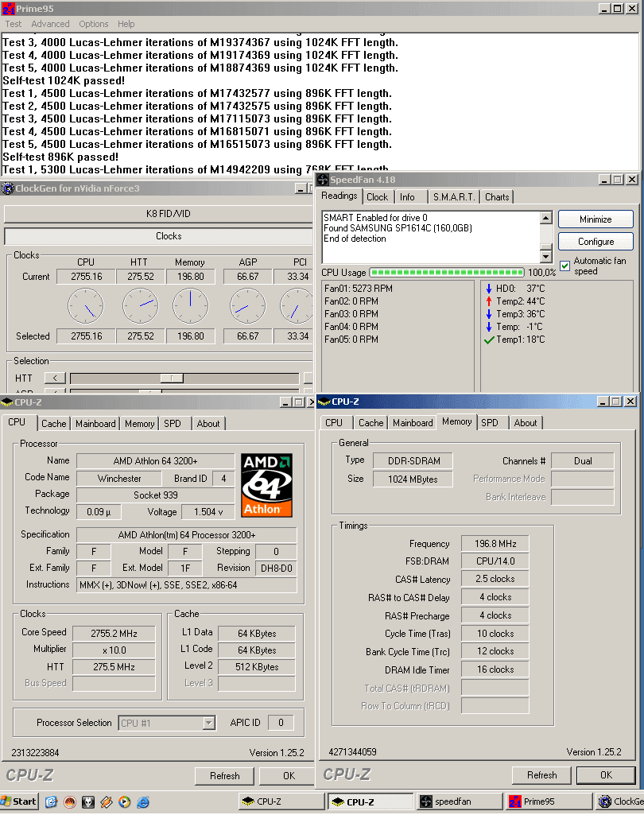Open Prime95 Help menu
The width and height of the screenshot is (644, 815).
126,24
